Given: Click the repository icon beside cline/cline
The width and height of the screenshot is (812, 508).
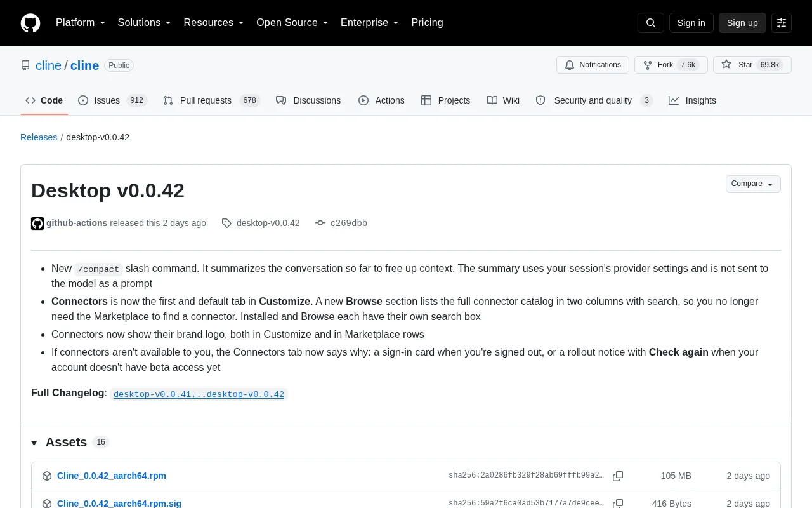Looking at the screenshot, I should click(x=25, y=65).
